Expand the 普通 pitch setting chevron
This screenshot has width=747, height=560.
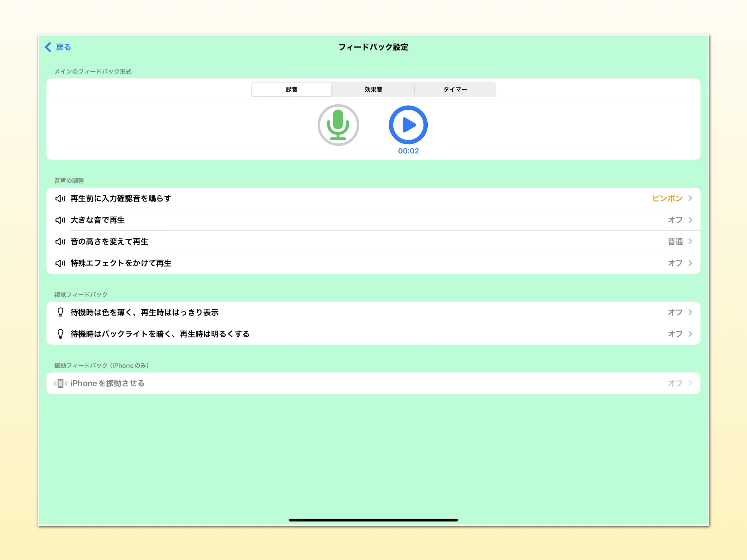[690, 242]
